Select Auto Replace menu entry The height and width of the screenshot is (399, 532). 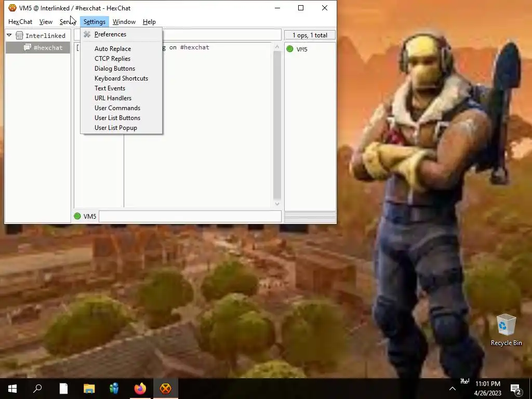113,49
